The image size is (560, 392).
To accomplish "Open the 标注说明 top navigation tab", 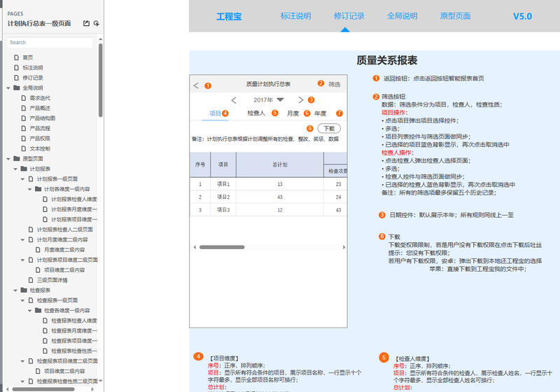I will pos(295,16).
